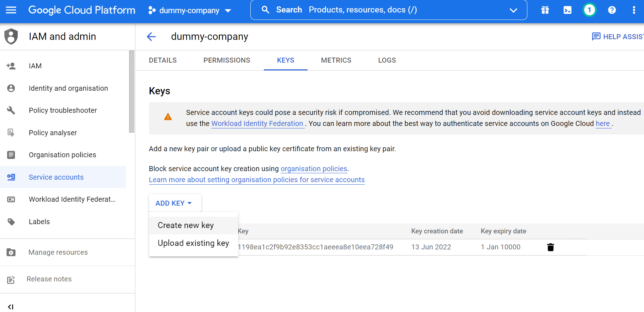Screen dimensions: 644x312
Task: Click the Key expiry date header
Action: pyautogui.click(x=504, y=231)
